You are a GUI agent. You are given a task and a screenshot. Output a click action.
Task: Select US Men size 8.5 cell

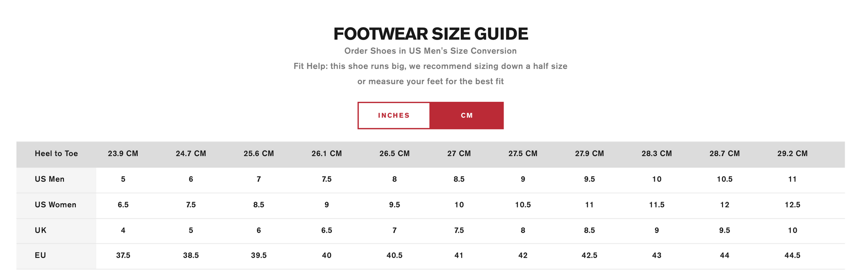click(x=459, y=179)
